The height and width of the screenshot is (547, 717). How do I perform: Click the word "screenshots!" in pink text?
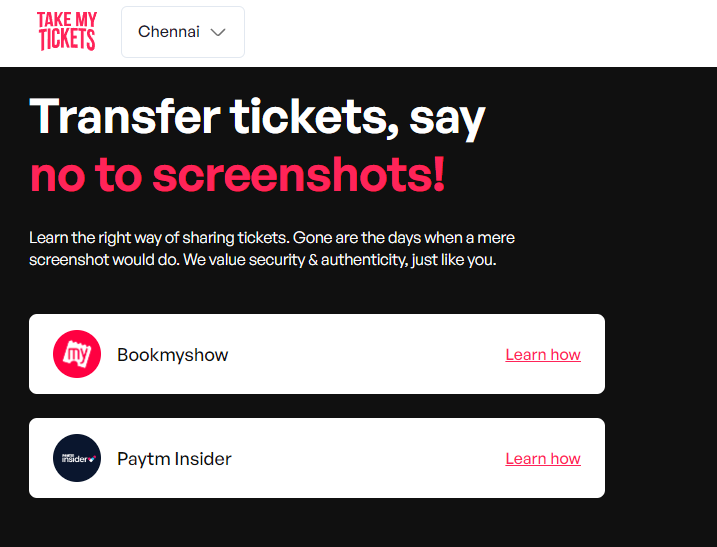click(298, 175)
